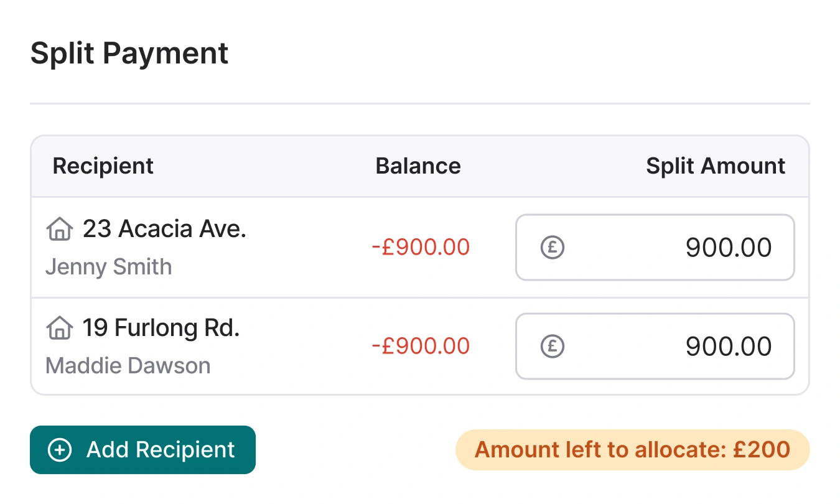Click the plus icon on Add Recipient
The image size is (840, 504).
pos(60,449)
